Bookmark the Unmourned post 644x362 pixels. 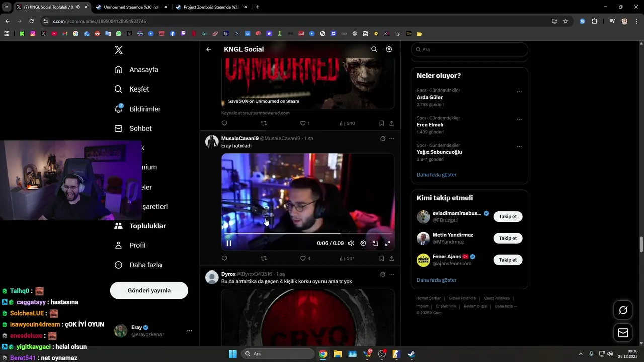382,123
